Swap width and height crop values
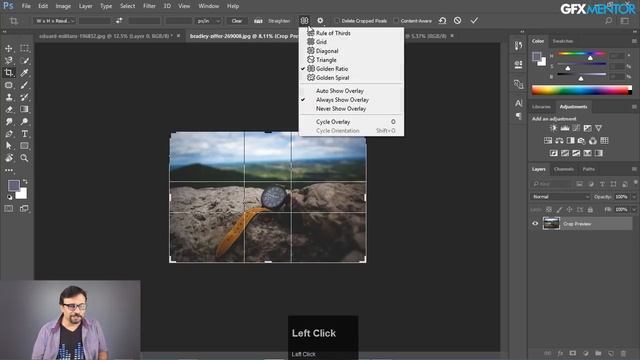640x360 pixels. (x=119, y=20)
